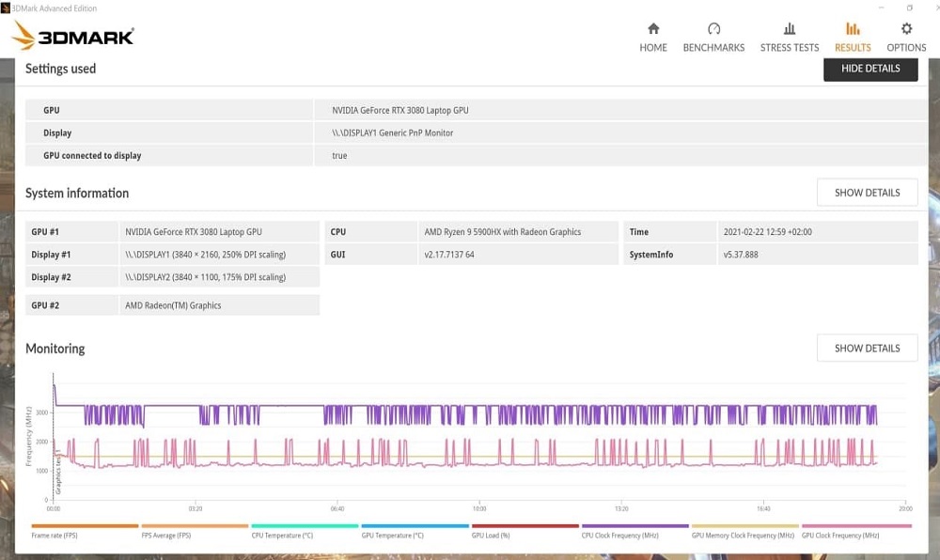Click the Home house icon
The height and width of the screenshot is (560, 940).
click(653, 28)
